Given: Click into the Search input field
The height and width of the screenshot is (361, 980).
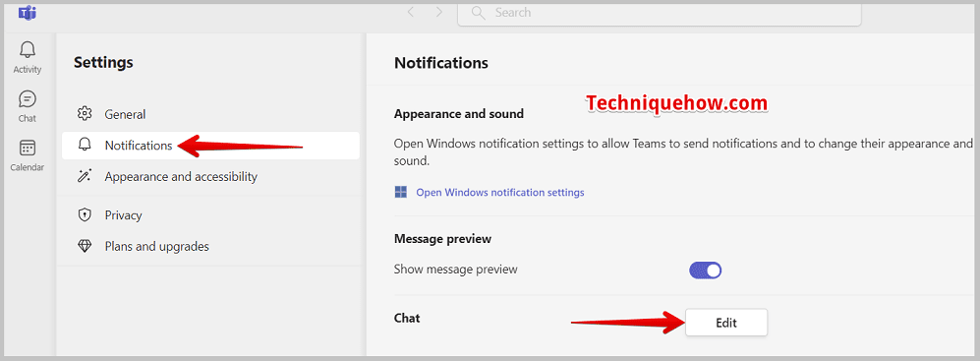Looking at the screenshot, I should pyautogui.click(x=660, y=13).
